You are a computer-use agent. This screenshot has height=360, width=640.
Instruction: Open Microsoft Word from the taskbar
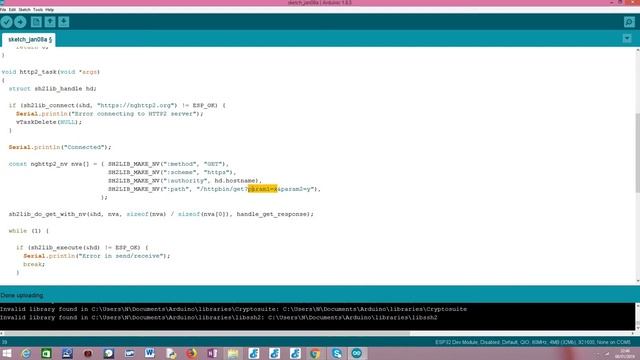pos(149,353)
